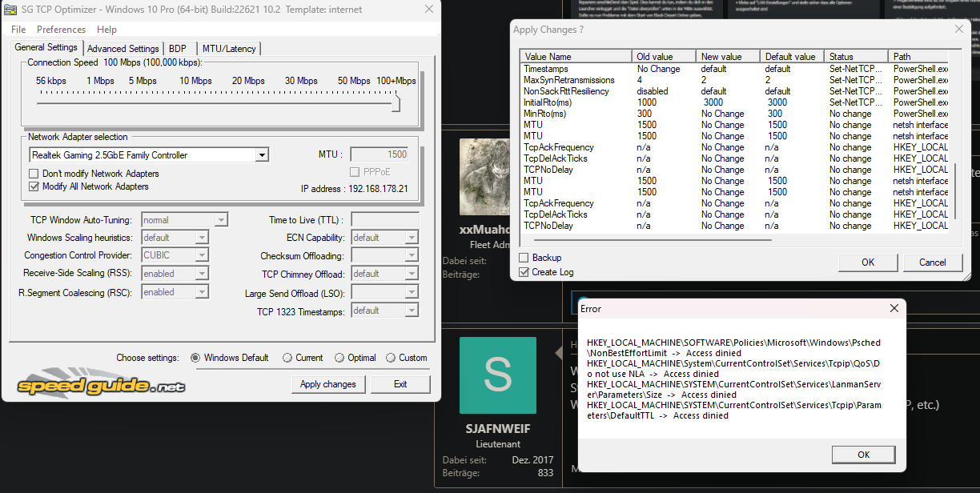Switch to the BDP tab
Image resolution: width=980 pixels, height=493 pixels.
tap(178, 49)
